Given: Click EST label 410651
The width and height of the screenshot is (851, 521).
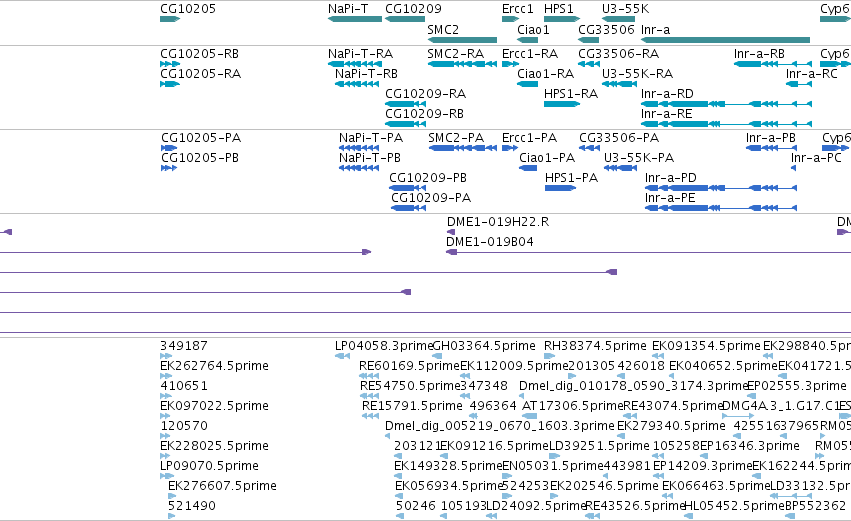Looking at the screenshot, I should (x=183, y=386).
